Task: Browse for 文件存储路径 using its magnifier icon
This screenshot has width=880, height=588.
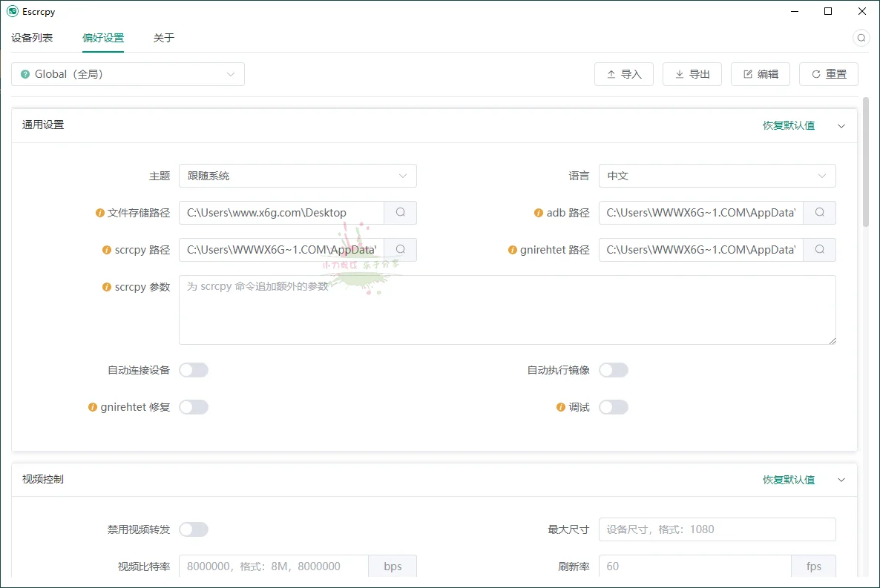Action: [400, 212]
